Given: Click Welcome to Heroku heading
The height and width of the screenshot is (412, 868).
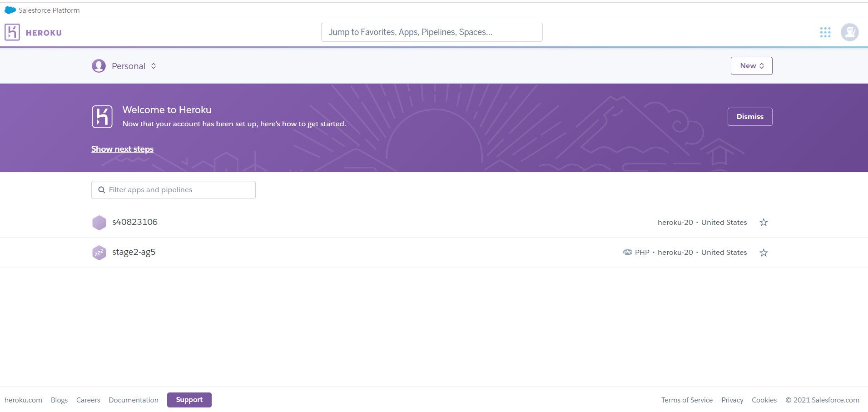Looking at the screenshot, I should (x=167, y=110).
